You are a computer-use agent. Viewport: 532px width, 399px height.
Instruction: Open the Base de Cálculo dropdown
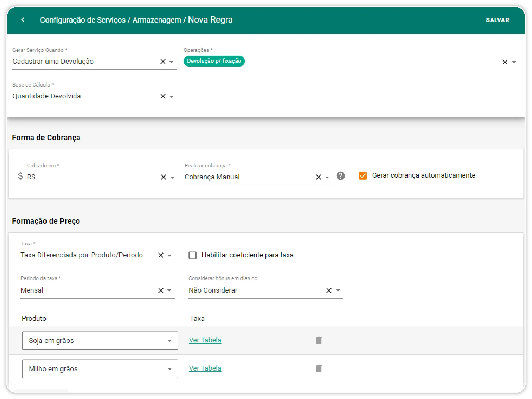(x=171, y=97)
